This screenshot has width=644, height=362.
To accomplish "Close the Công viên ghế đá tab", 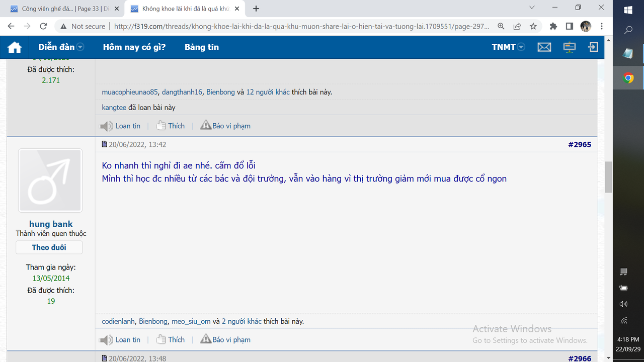I will (x=117, y=9).
